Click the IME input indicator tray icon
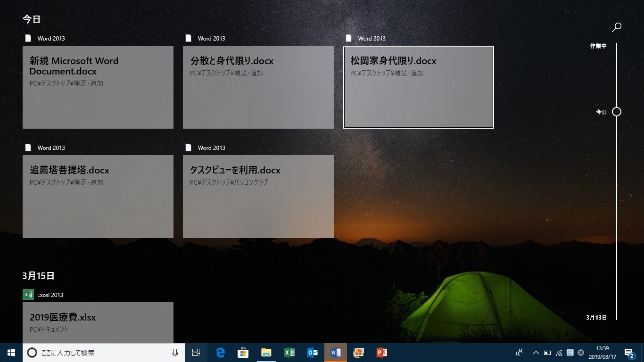Viewport: 644px width, 362px height. point(570,353)
